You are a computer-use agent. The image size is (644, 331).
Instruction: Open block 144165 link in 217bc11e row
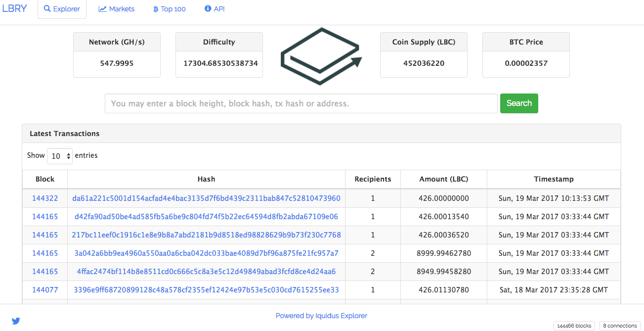pyautogui.click(x=45, y=235)
